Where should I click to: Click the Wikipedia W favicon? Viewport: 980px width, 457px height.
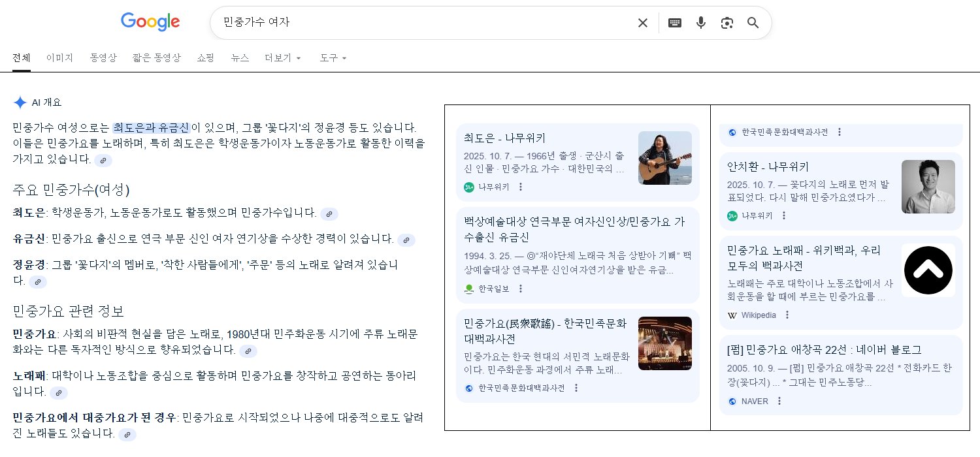pyautogui.click(x=732, y=315)
